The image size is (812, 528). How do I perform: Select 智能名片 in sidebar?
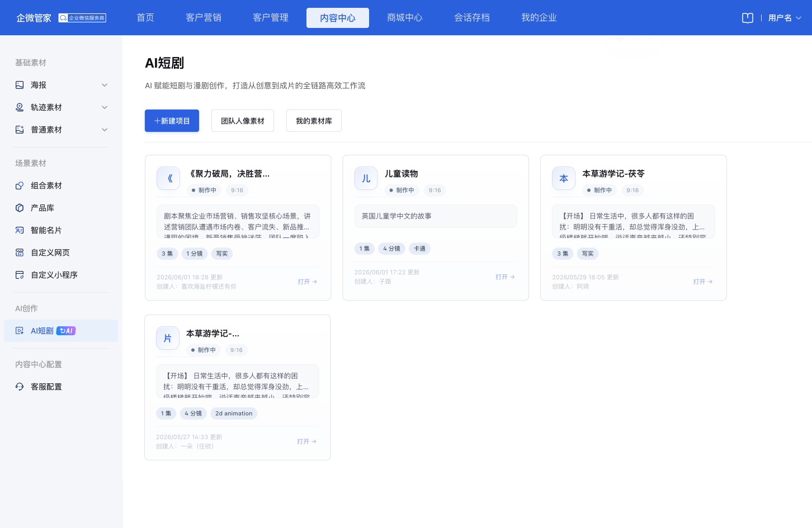click(x=46, y=230)
